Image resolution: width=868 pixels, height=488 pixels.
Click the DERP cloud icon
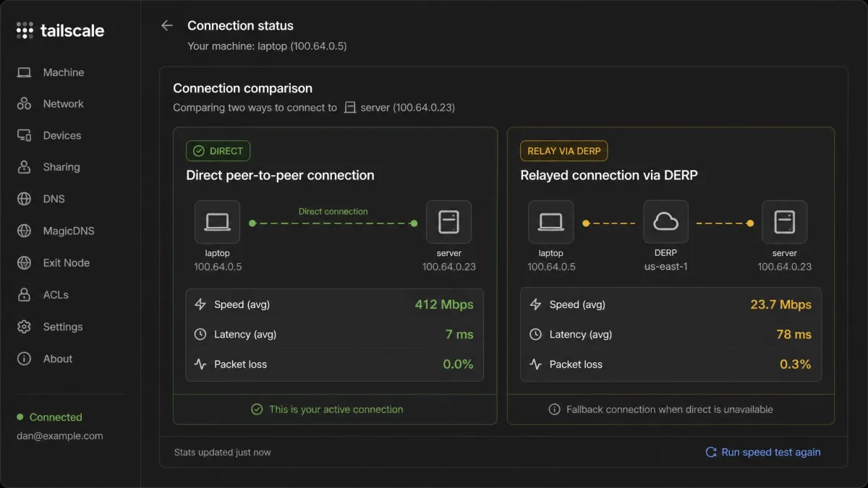pos(665,222)
